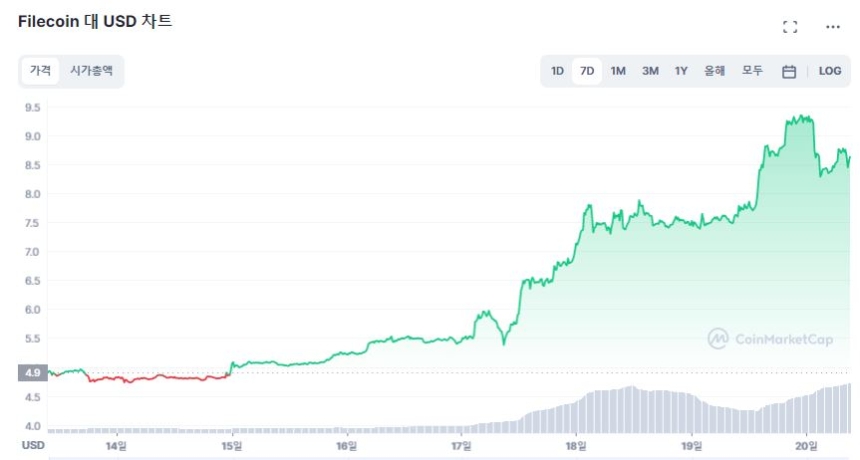The width and height of the screenshot is (860, 460).
Task: Click the USD currency label
Action: [x=33, y=445]
